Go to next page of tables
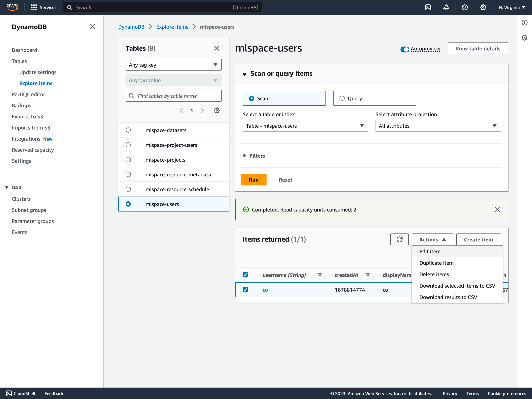Image resolution: width=532 pixels, height=399 pixels. [202, 110]
